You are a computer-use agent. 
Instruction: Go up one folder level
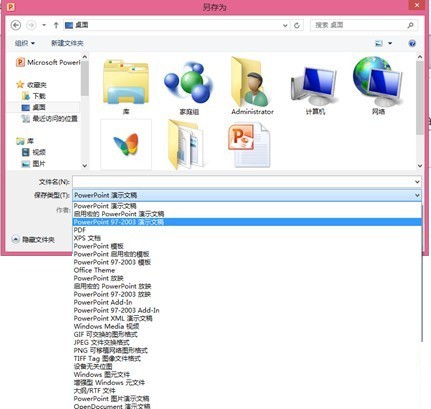click(x=56, y=25)
